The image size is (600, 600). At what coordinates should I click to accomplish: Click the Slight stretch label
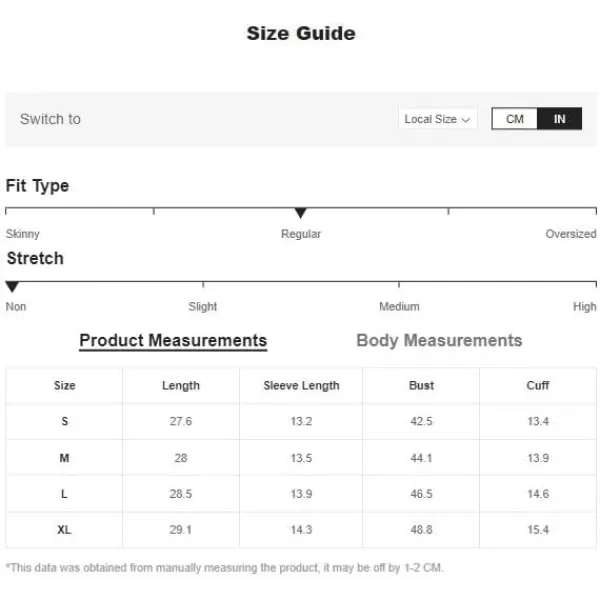(x=202, y=307)
